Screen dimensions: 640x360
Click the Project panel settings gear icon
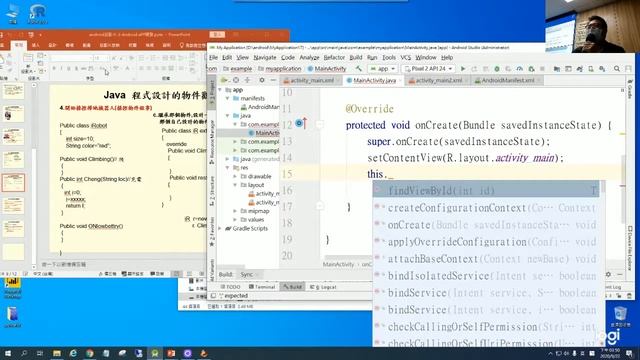click(262, 80)
